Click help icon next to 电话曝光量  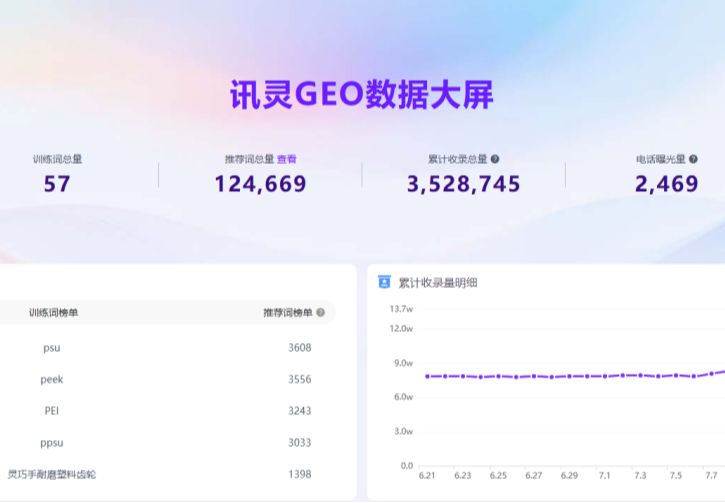point(693,159)
